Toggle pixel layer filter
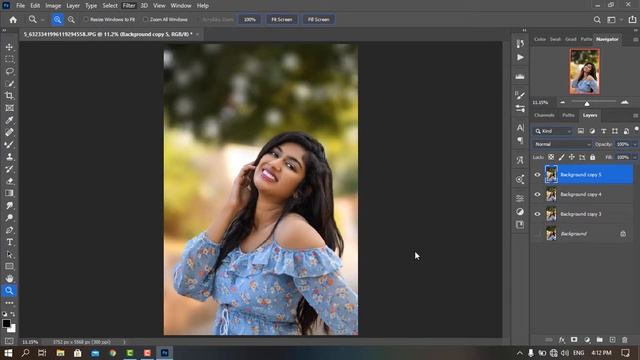Viewport: 640px width, 360px height. point(580,131)
